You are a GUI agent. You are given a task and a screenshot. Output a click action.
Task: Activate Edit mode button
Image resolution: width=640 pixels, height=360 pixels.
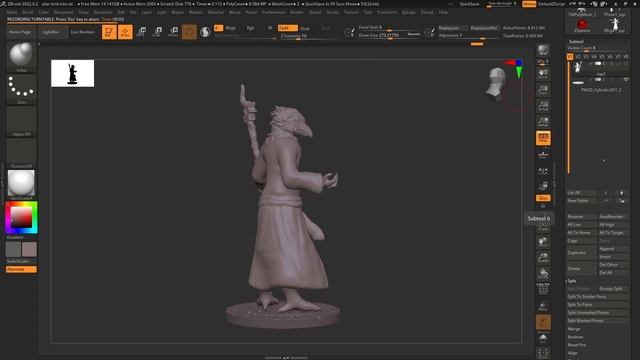click(x=109, y=32)
